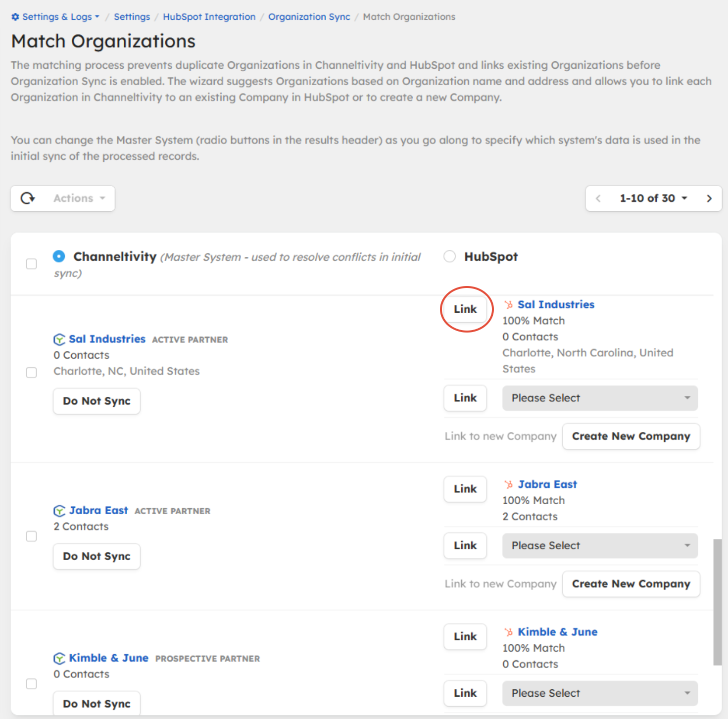Viewport: 728px width, 719px height.
Task: Check the Sal Industries row checkbox
Action: click(x=31, y=373)
